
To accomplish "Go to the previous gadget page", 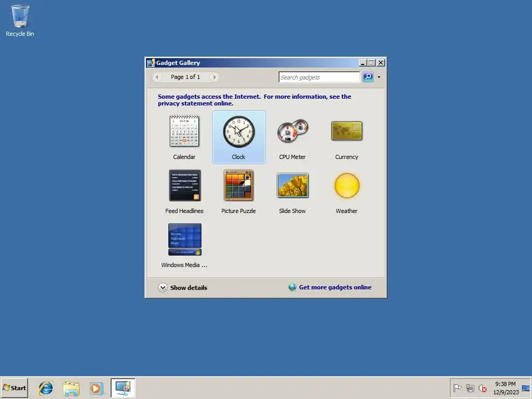I will tap(157, 77).
